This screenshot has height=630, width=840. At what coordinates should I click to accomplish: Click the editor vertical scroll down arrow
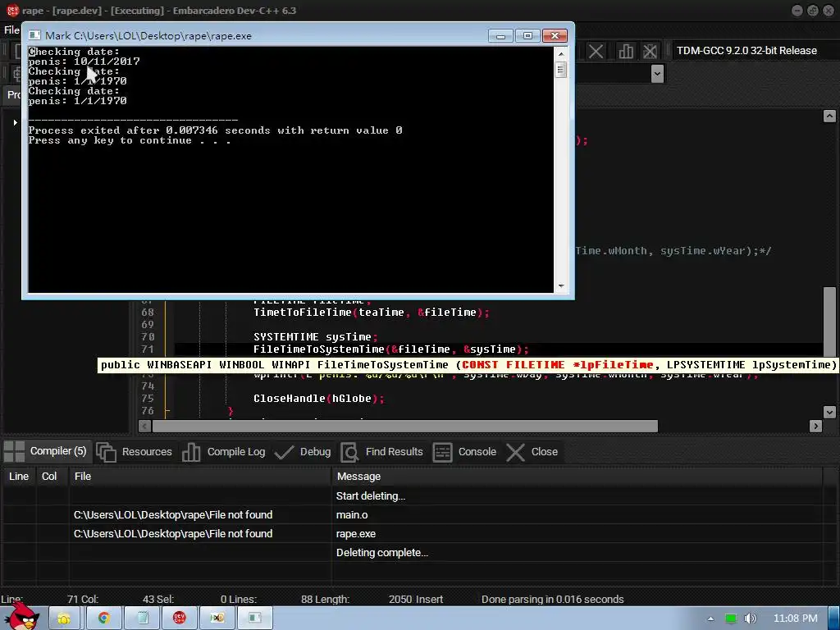pyautogui.click(x=829, y=412)
